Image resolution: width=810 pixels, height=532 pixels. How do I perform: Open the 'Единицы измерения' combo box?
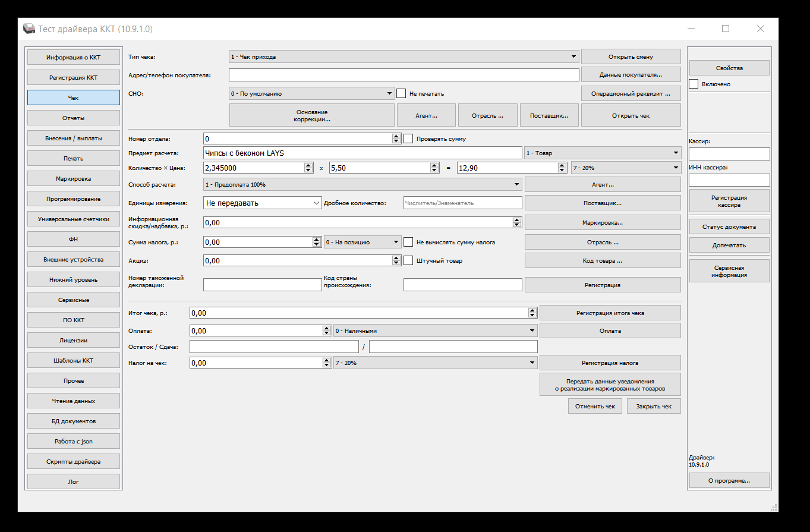pyautogui.click(x=262, y=203)
